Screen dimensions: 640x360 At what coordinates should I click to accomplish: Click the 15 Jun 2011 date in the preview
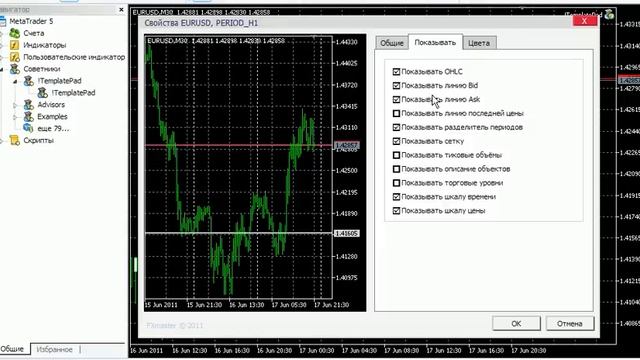tap(161, 305)
